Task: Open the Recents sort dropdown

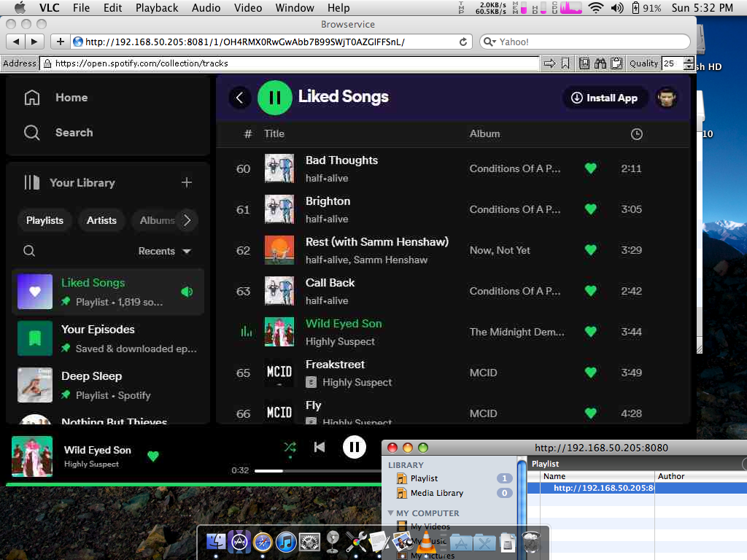Action: pos(165,251)
